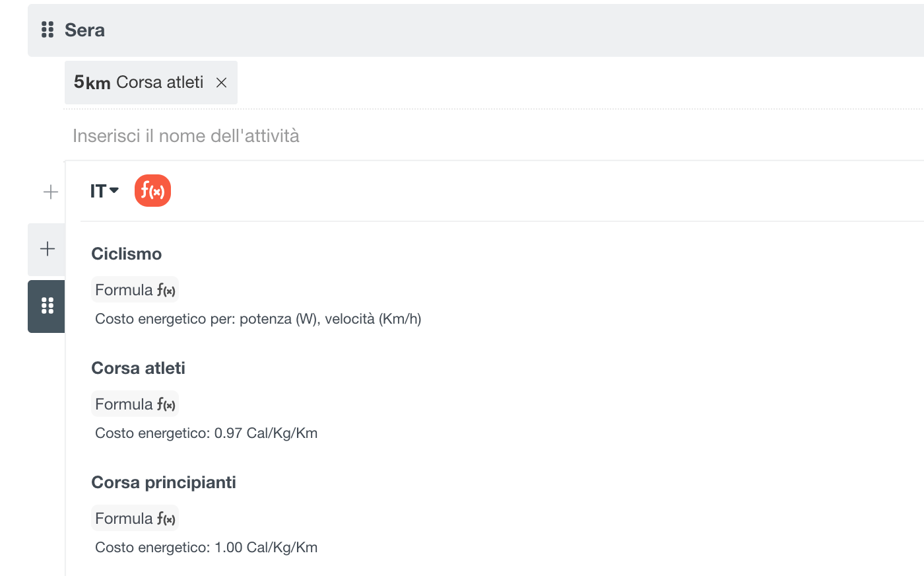
Task: Select the Ciclismo activity
Action: (126, 254)
